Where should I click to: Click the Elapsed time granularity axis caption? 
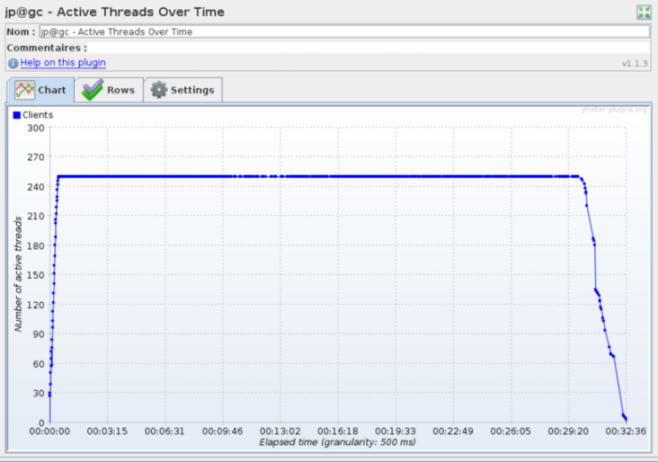point(337,442)
